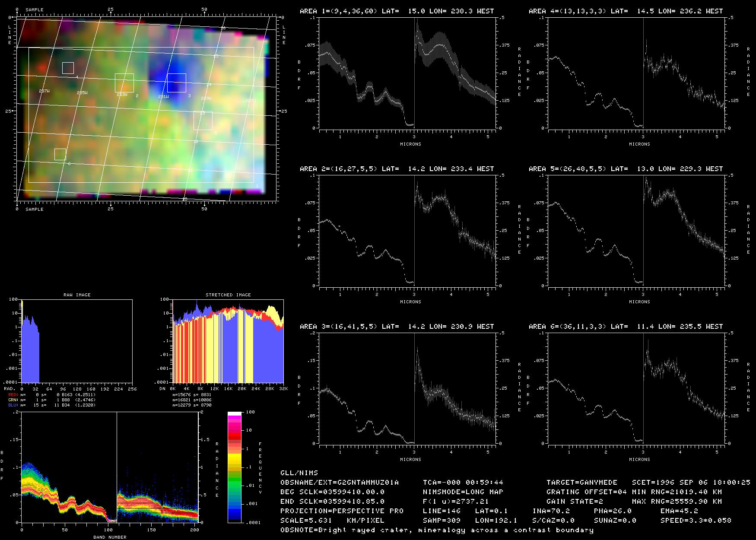The height and width of the screenshot is (540, 756).
Task: Click the GAIN STATE=2 field
Action: (575, 501)
